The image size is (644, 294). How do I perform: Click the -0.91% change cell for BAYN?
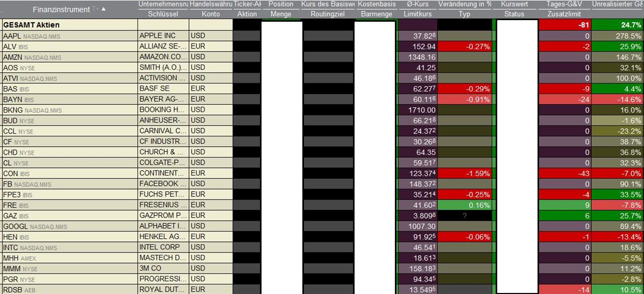[x=465, y=99]
